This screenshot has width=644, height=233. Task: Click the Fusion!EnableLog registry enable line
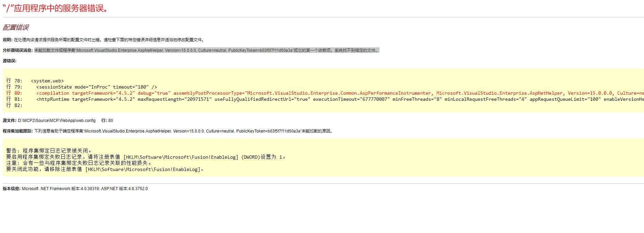(146, 157)
